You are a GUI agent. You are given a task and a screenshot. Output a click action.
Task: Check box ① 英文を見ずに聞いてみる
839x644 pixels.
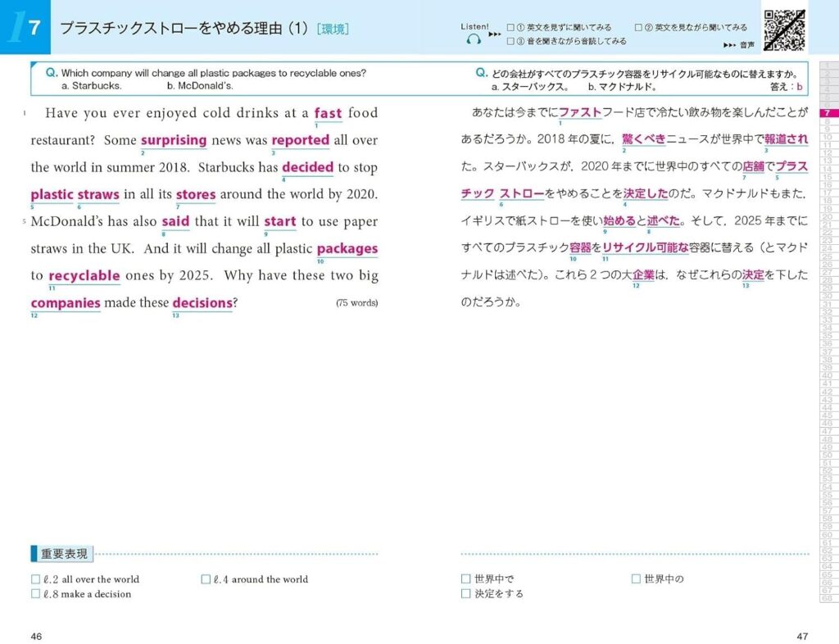coord(510,27)
